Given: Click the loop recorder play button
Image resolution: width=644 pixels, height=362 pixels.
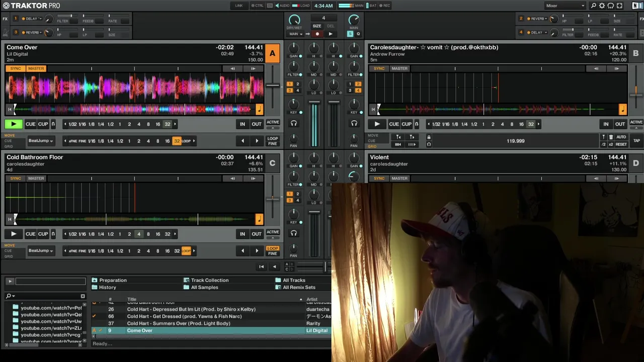Looking at the screenshot, I should (x=330, y=34).
